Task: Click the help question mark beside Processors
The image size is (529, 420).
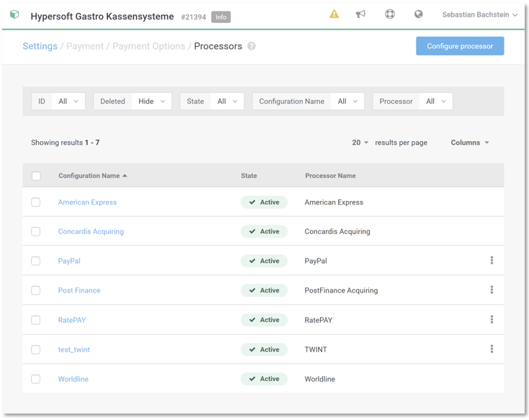Action: [x=252, y=46]
